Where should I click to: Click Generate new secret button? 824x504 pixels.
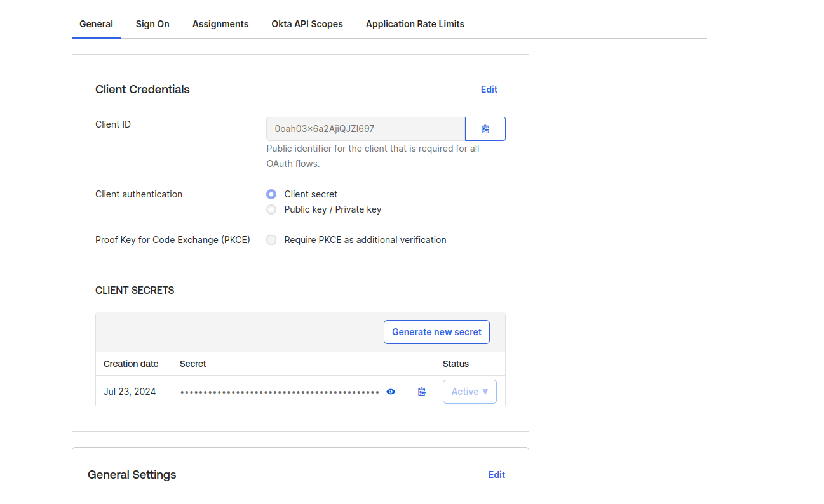pyautogui.click(x=436, y=332)
